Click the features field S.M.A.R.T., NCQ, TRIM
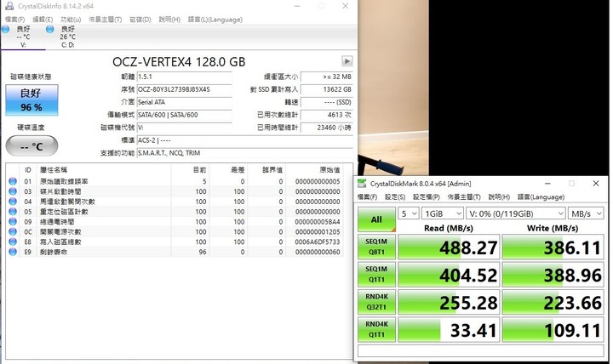This screenshot has height=364, width=613. [x=244, y=153]
